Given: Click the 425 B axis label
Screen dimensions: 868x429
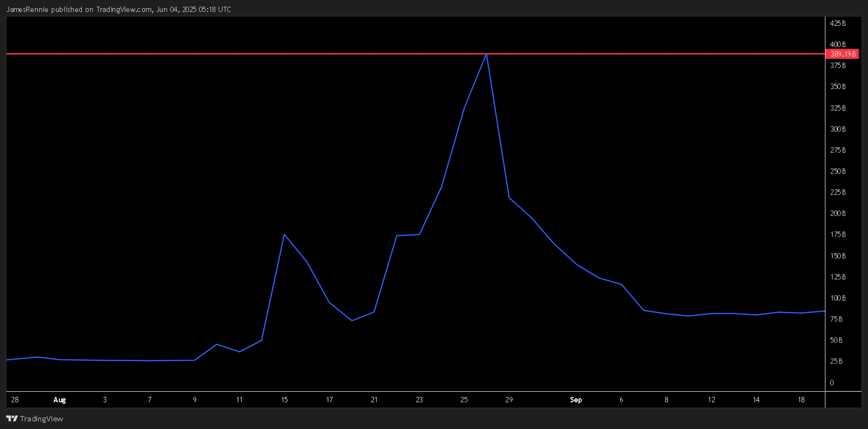Looking at the screenshot, I should point(838,23).
